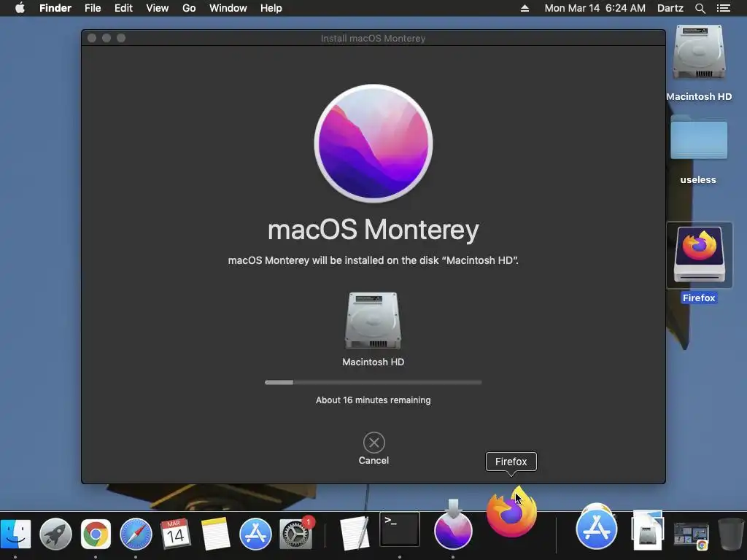The width and height of the screenshot is (747, 560).
Task: Click "About 16 minutes remaining" text
Action: point(373,400)
